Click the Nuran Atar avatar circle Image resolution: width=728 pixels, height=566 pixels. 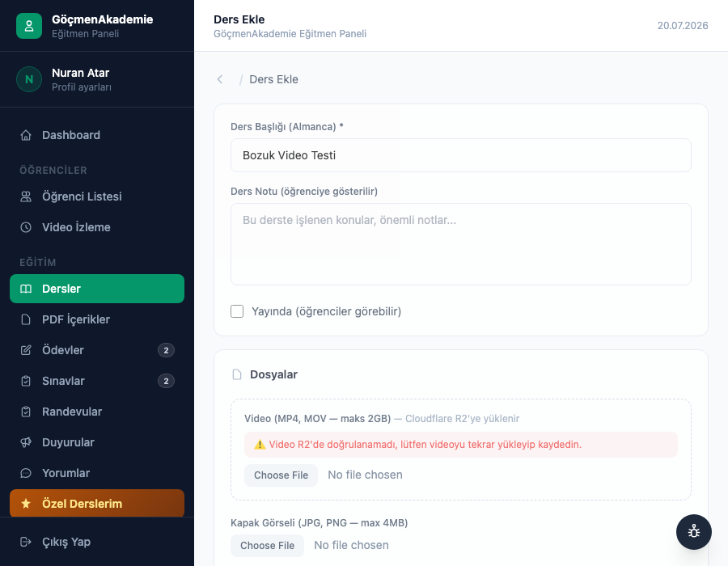(x=29, y=79)
